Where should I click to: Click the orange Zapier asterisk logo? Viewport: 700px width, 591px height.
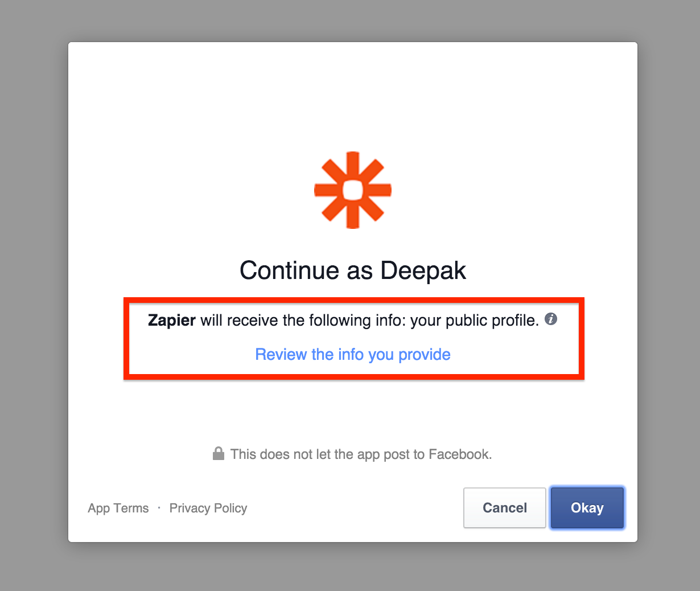coord(353,190)
